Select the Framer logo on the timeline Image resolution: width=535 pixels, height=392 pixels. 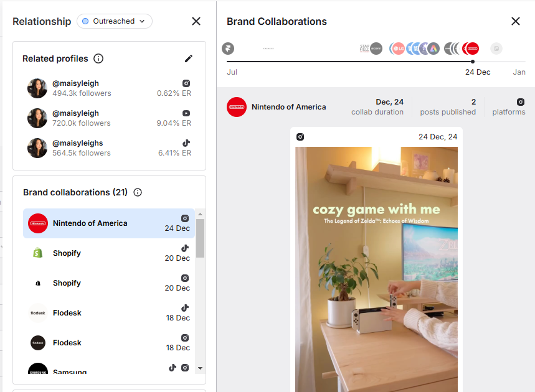point(228,49)
